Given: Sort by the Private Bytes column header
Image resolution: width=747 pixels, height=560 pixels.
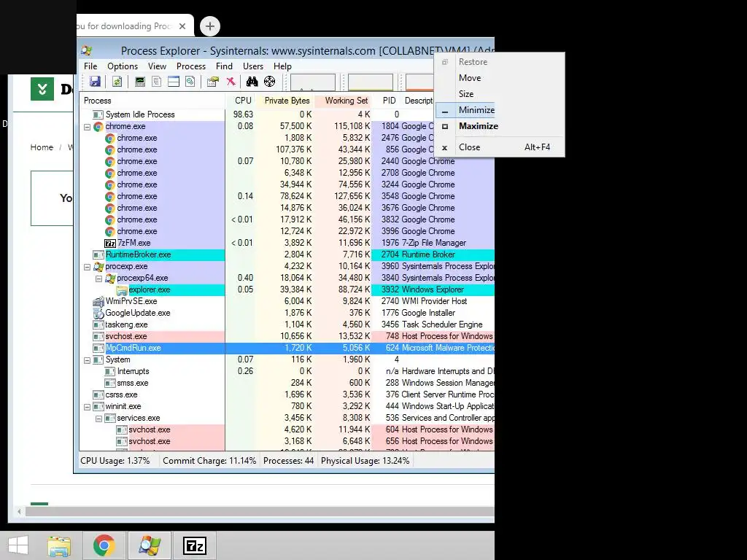Looking at the screenshot, I should [286, 101].
